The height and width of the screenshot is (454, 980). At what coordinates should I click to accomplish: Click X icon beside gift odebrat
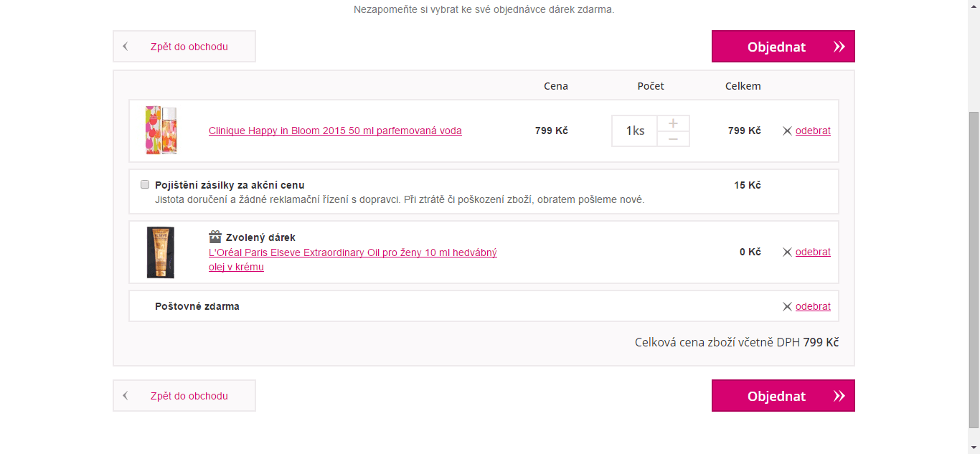787,252
